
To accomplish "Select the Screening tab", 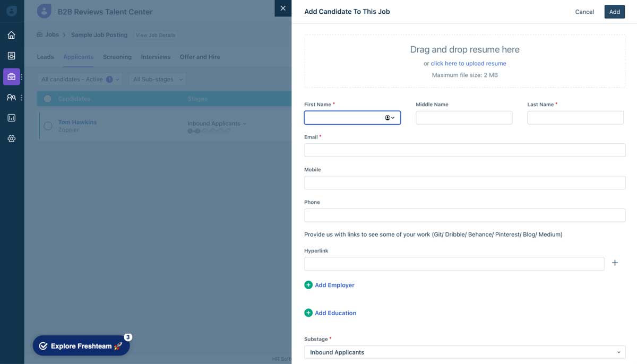I will (x=117, y=57).
